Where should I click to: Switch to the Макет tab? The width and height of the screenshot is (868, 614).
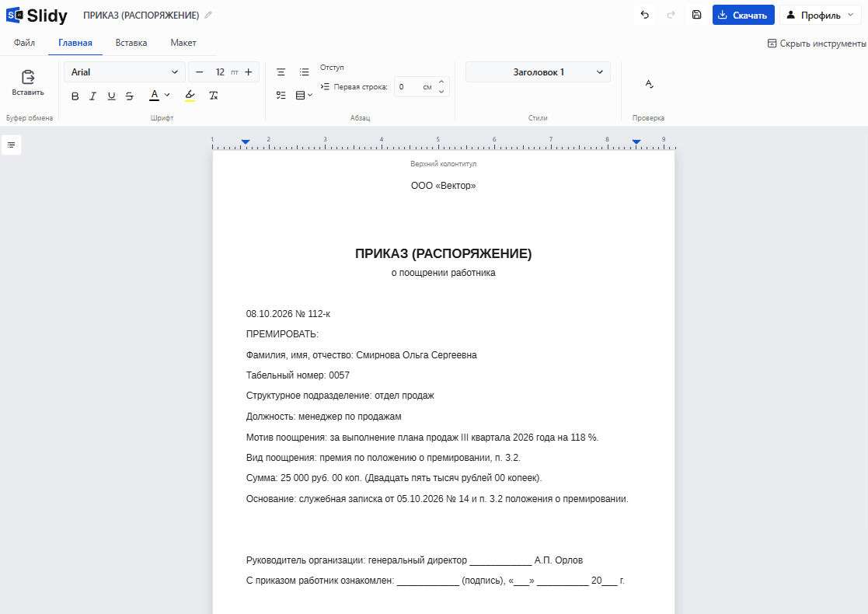tap(183, 43)
